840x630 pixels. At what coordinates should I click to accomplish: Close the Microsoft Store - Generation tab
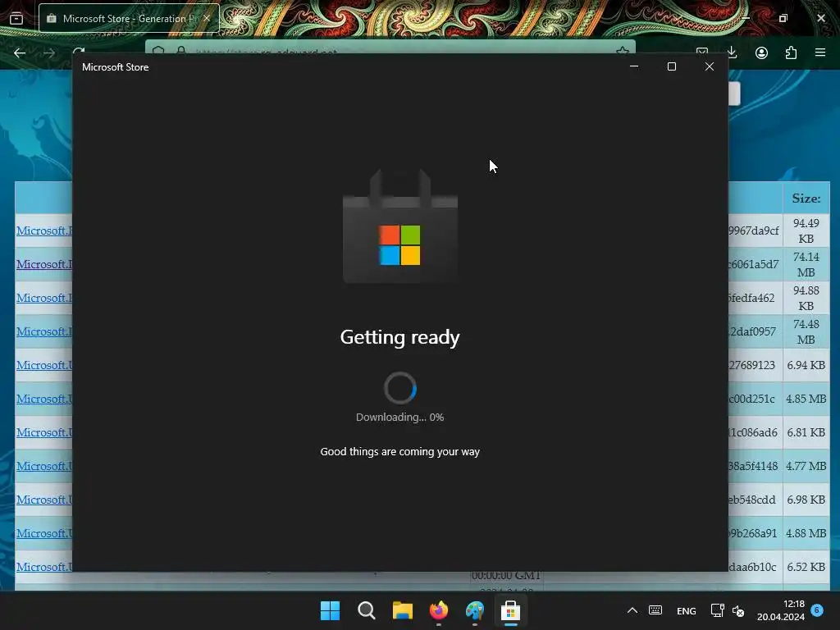point(207,18)
